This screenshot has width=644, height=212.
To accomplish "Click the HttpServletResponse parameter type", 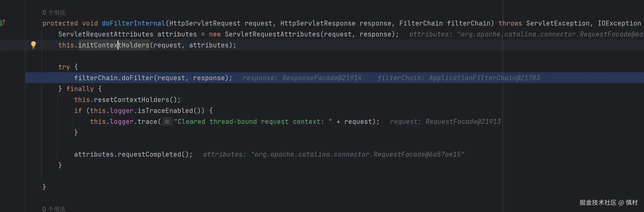I will tap(318, 24).
